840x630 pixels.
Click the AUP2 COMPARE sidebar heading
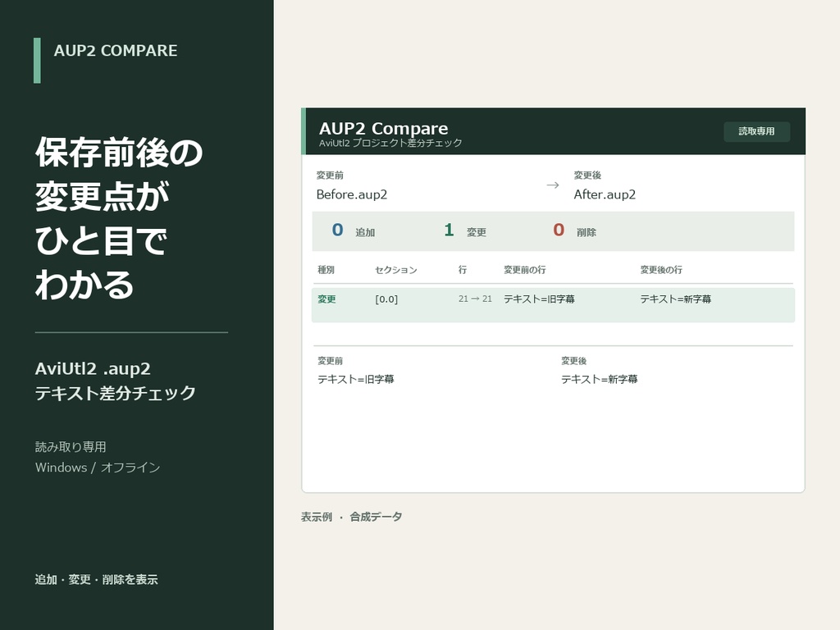[115, 51]
